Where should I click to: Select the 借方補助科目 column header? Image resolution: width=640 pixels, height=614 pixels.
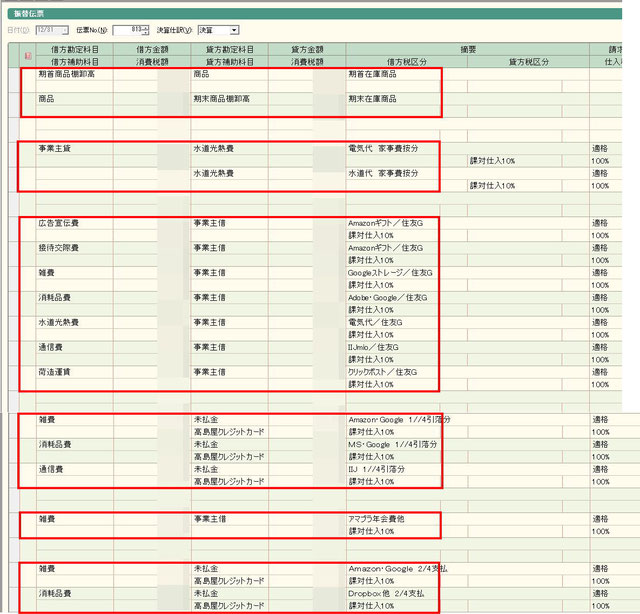[x=75, y=62]
